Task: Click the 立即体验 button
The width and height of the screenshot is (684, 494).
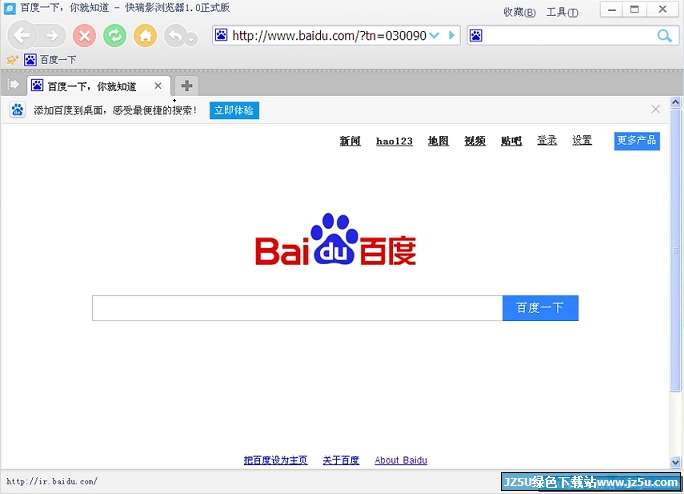Action: pos(234,110)
